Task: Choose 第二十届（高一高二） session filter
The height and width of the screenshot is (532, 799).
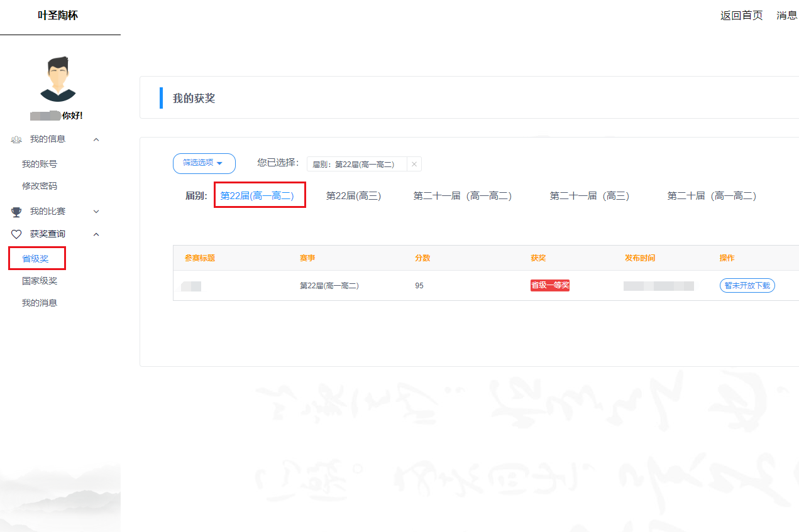Action: pos(711,196)
